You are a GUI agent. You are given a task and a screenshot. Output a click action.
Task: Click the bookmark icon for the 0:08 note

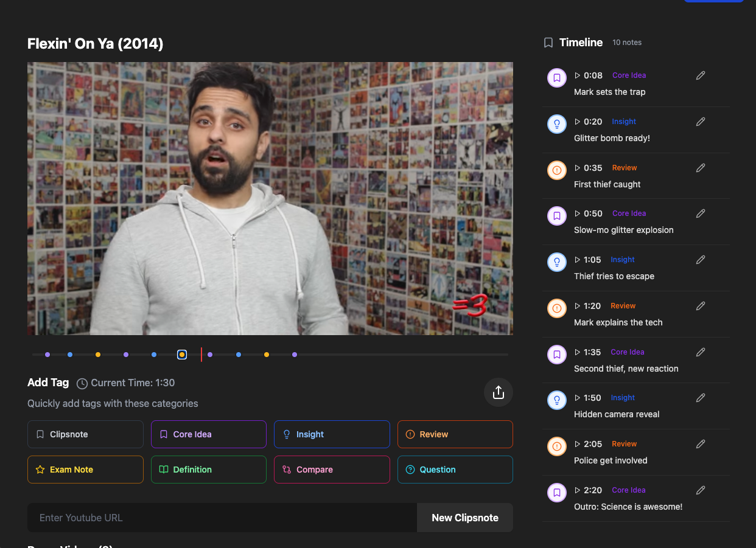pos(556,78)
